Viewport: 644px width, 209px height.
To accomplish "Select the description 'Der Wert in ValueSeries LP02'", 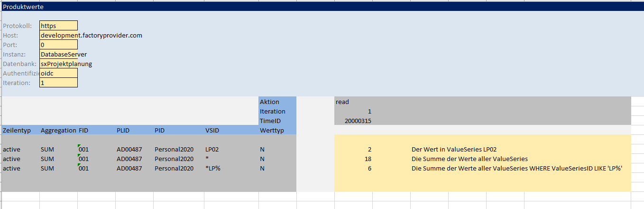I will pos(454,149).
